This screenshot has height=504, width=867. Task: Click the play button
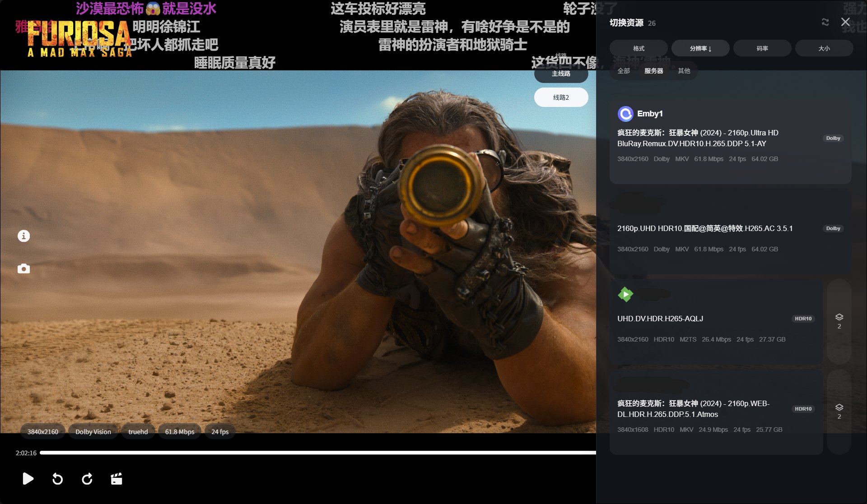pos(28,479)
